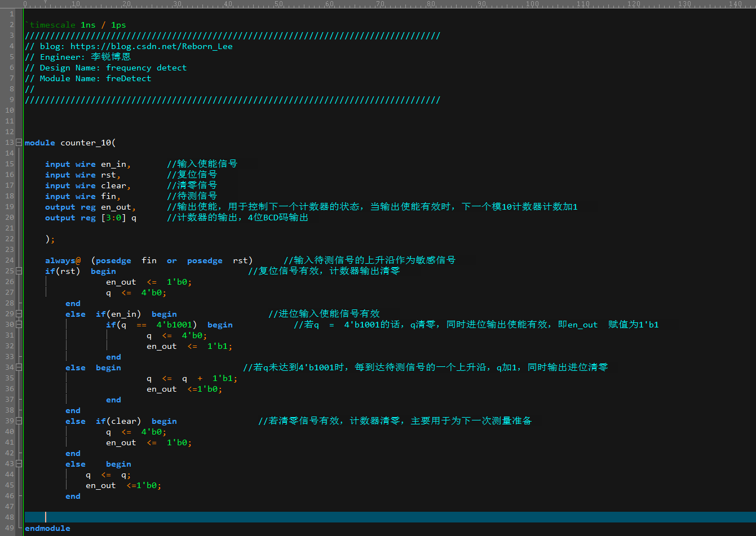Click the comment //待测信号

192,196
